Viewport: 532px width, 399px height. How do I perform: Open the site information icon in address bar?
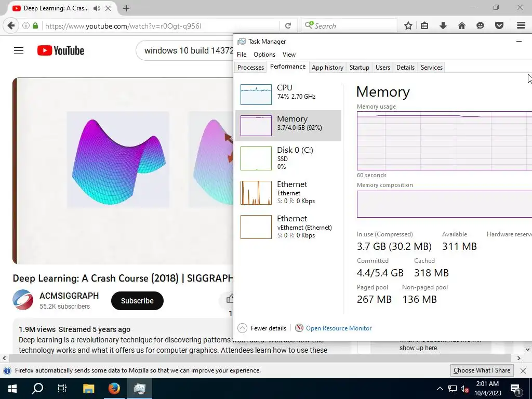coord(26,26)
